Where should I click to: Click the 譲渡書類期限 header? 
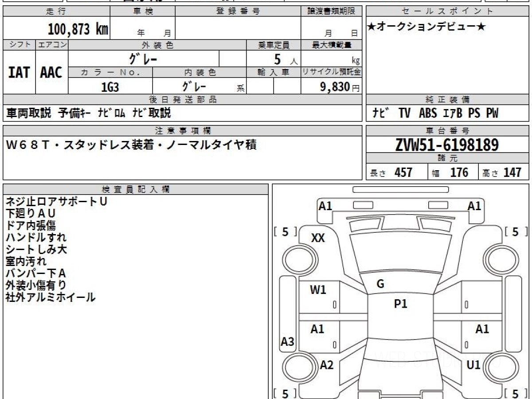(x=331, y=12)
